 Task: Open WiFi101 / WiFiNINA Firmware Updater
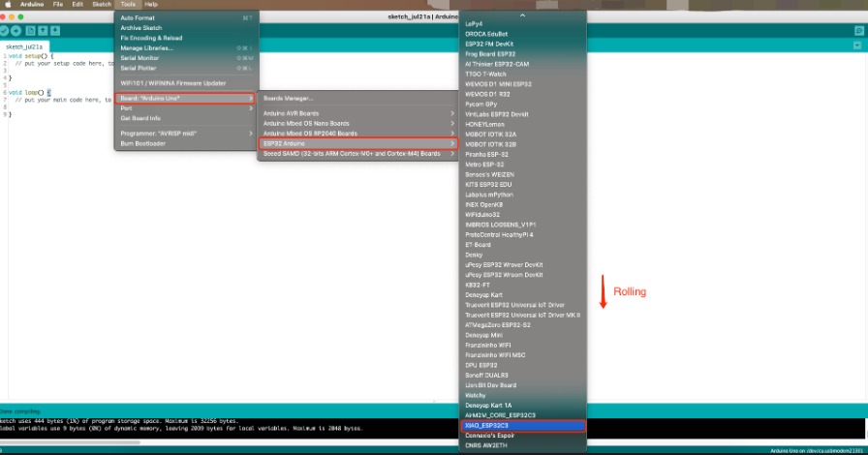[x=186, y=83]
